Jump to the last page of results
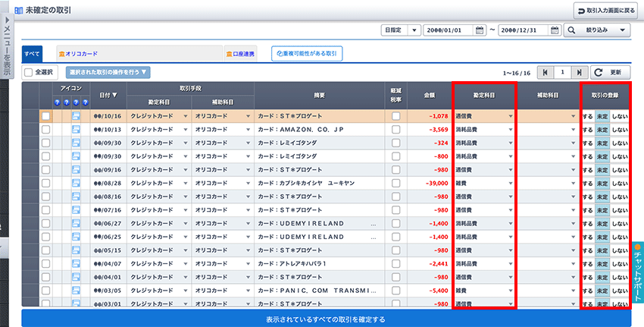The height and width of the screenshot is (327, 644). click(x=580, y=72)
